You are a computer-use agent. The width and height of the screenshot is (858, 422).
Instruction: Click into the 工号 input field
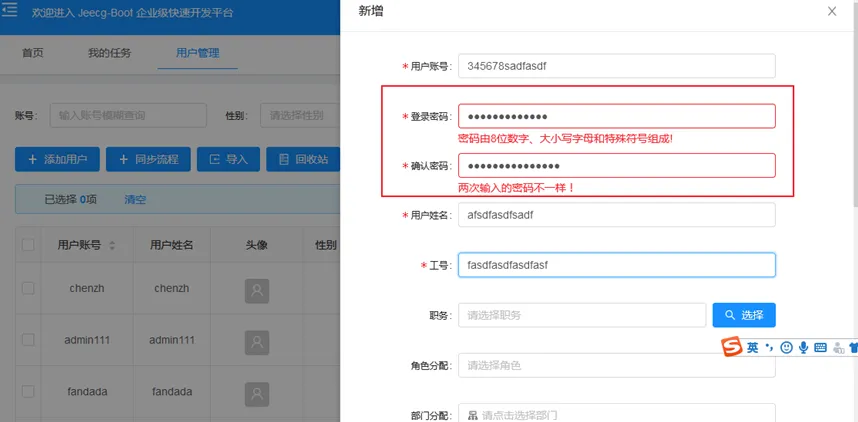(x=616, y=265)
